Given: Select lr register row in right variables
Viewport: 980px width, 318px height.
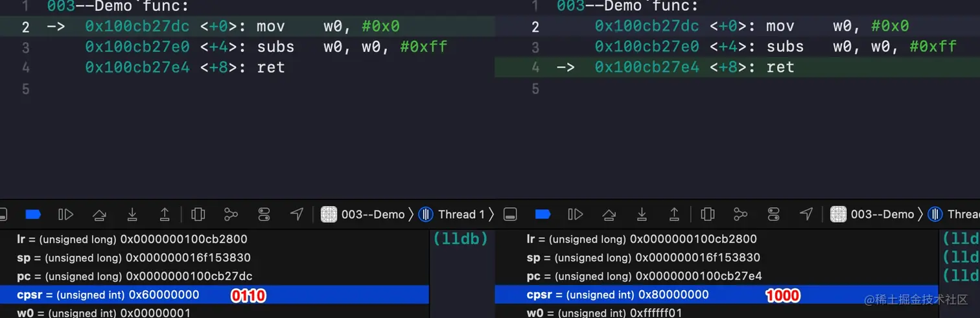Looking at the screenshot, I should pyautogui.click(x=716, y=239).
